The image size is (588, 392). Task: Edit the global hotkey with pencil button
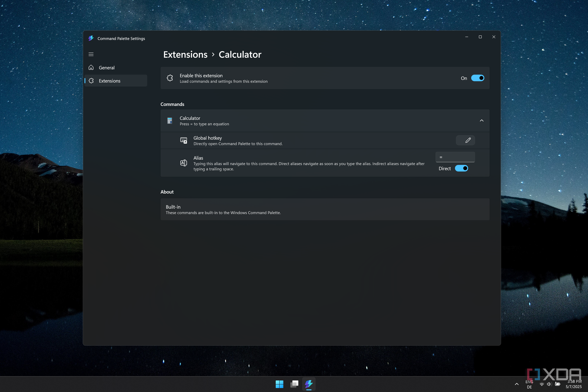click(x=465, y=140)
